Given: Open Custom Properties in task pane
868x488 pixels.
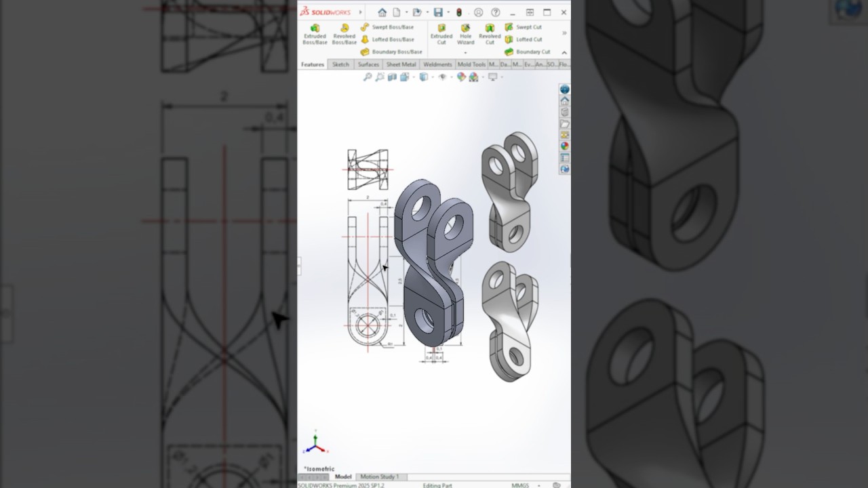Looking at the screenshot, I should [564, 157].
